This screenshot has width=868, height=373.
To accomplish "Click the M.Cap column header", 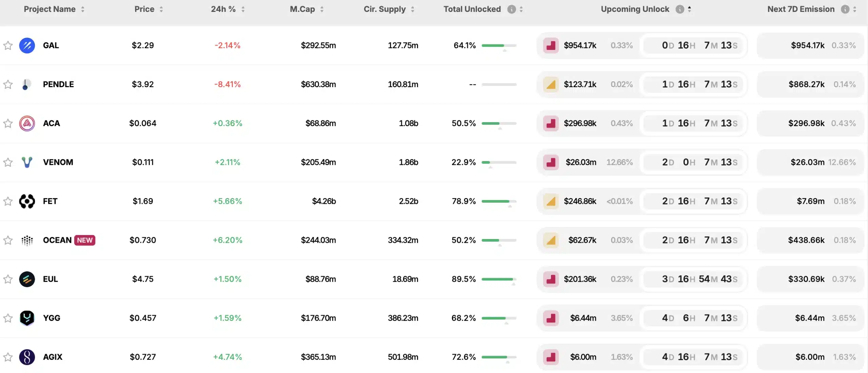I will tap(302, 9).
